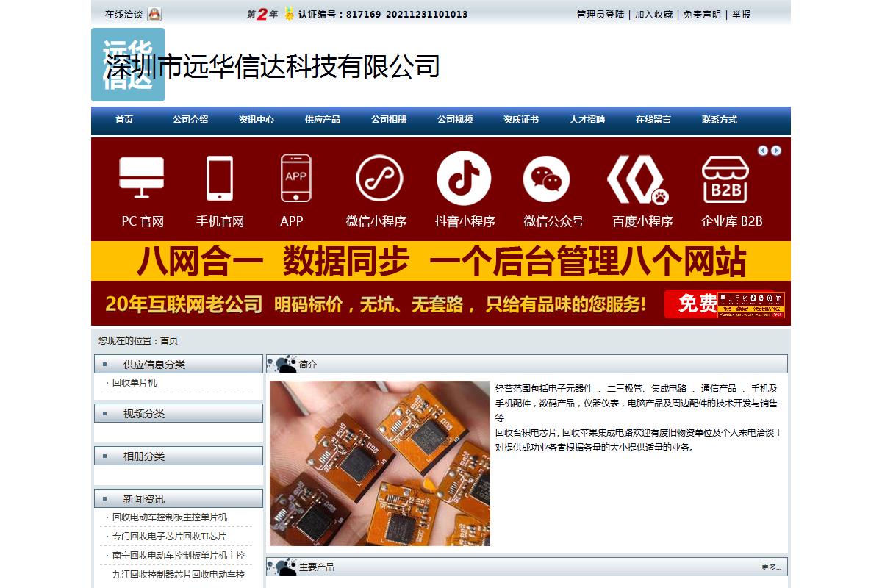Click the 举报 link
Viewport: 882px width, 588px height.
coord(741,14)
